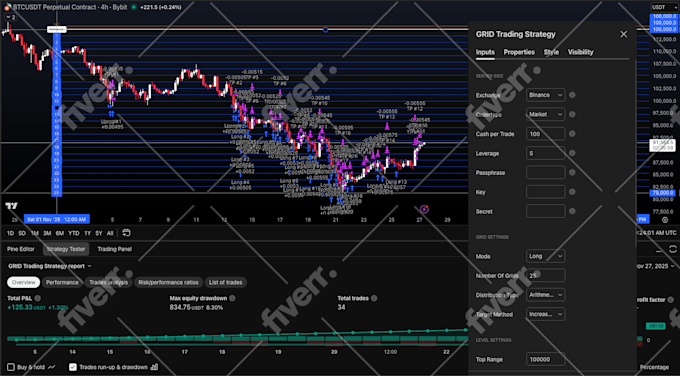
Task: Click info icon beside Total P&L
Action: (38, 298)
